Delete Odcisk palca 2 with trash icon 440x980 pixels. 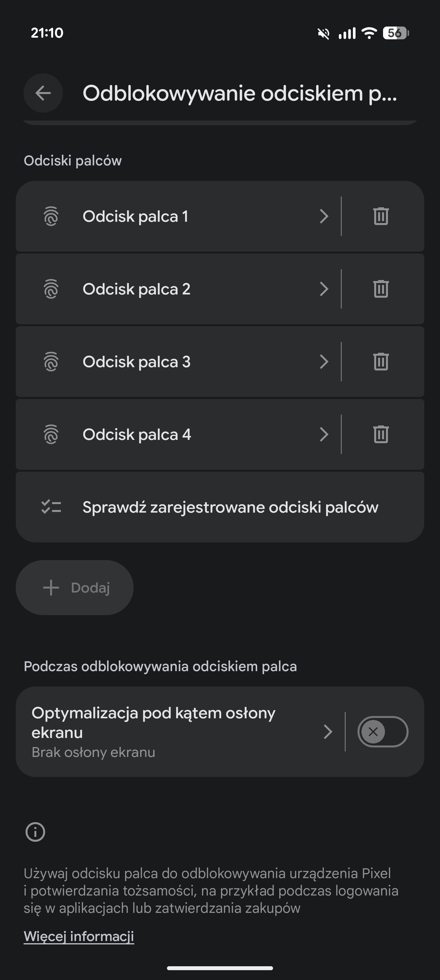click(381, 289)
